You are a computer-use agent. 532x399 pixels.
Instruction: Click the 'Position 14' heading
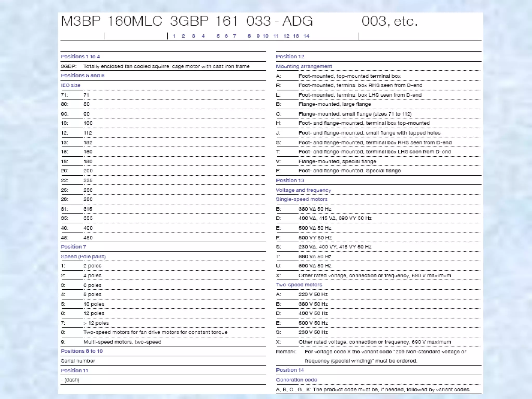coord(290,370)
